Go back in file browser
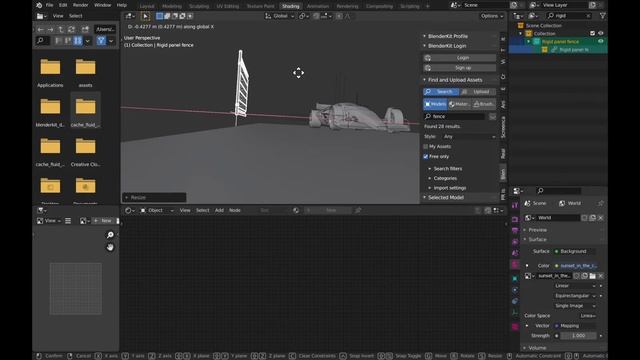The image size is (640, 360). click(x=40, y=29)
